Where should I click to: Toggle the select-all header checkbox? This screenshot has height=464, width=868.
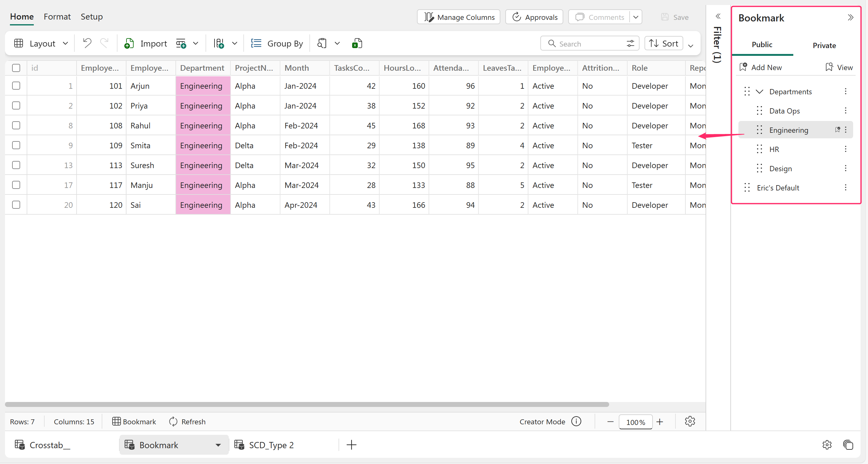(x=16, y=68)
